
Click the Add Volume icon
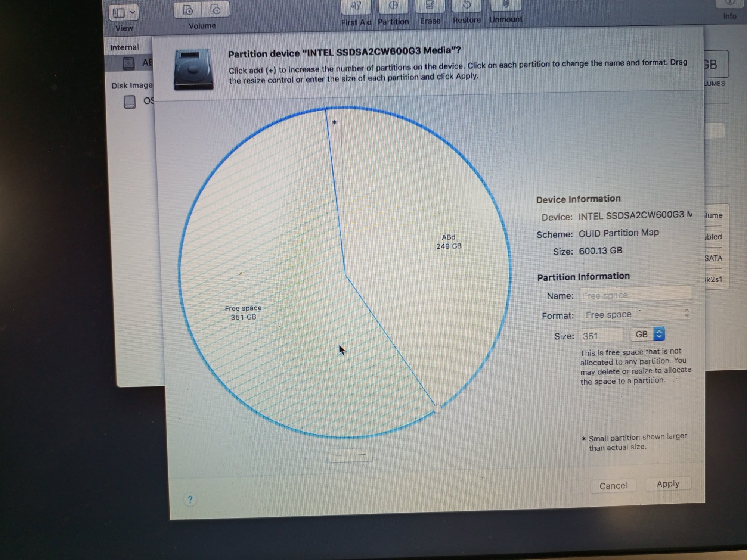click(x=188, y=10)
